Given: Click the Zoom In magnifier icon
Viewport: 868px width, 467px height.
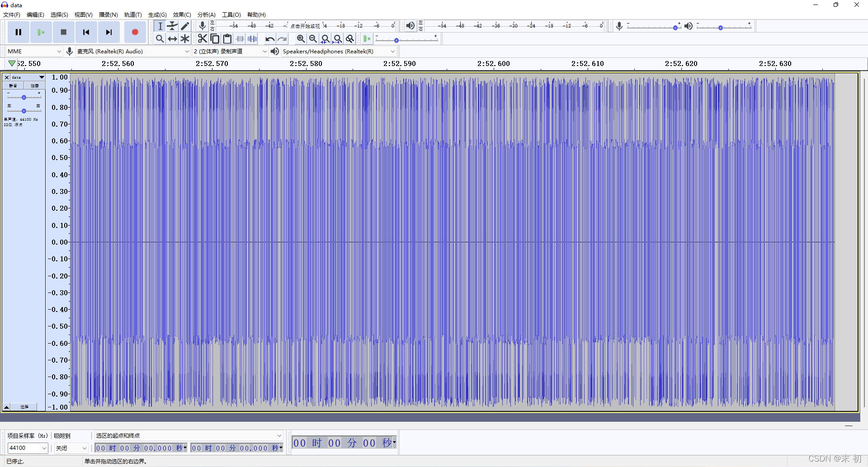Looking at the screenshot, I should pos(301,39).
